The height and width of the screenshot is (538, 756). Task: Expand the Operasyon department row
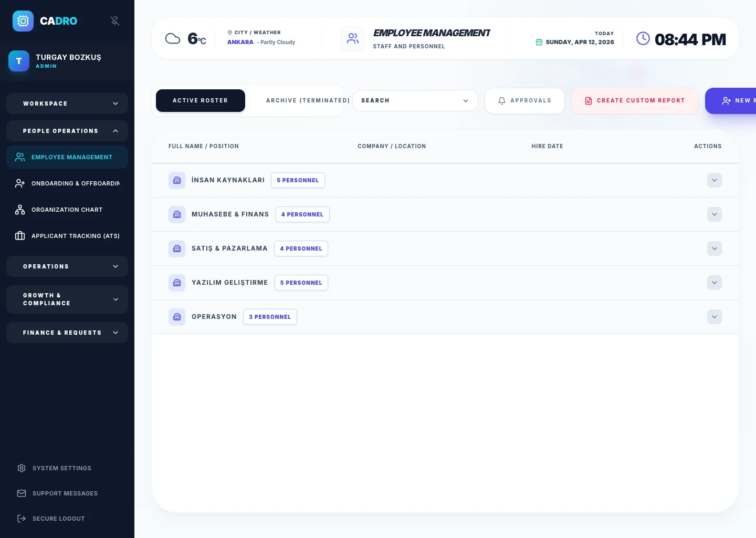(x=715, y=317)
